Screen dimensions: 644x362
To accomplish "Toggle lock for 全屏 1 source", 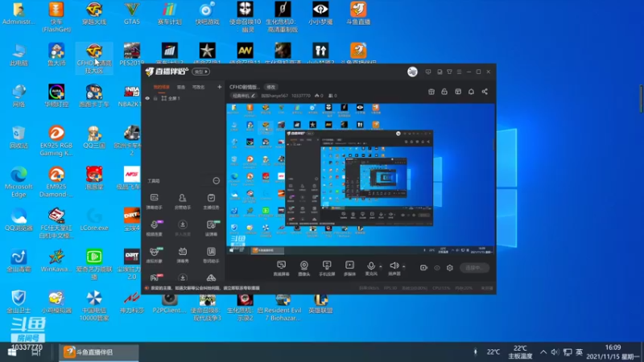I will pyautogui.click(x=155, y=98).
